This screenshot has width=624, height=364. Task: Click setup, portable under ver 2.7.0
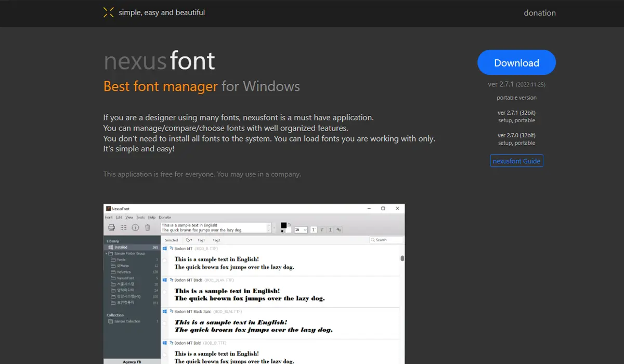tap(516, 143)
